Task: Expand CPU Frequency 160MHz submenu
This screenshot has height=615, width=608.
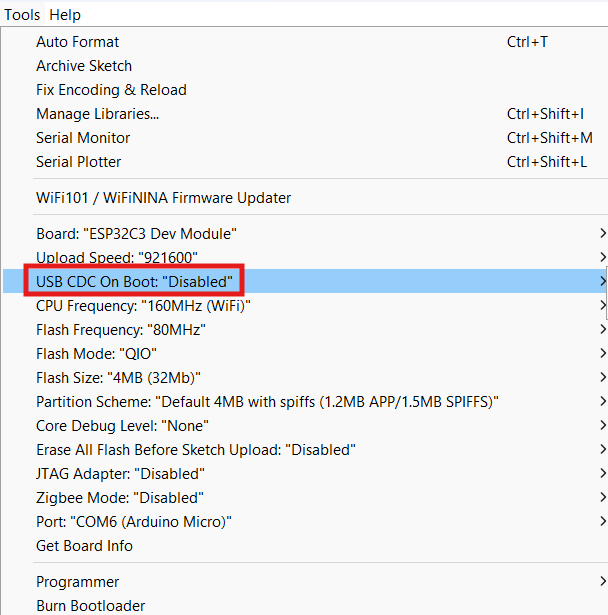Action: click(143, 306)
